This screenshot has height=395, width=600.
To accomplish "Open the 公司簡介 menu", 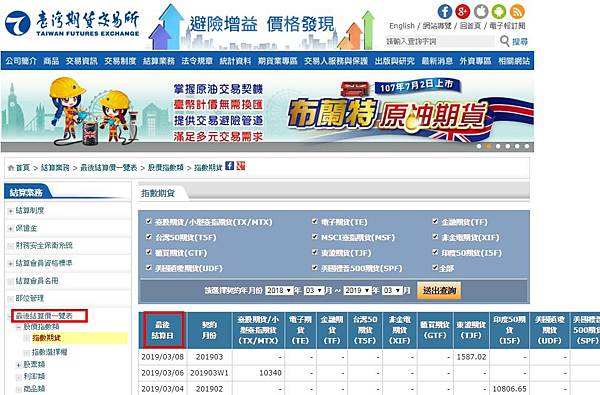I will click(21, 60).
